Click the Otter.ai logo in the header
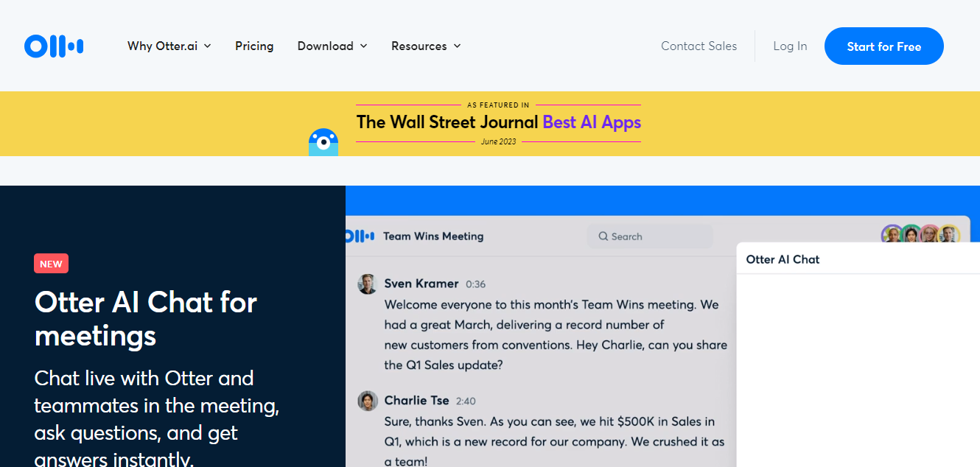 [x=54, y=46]
